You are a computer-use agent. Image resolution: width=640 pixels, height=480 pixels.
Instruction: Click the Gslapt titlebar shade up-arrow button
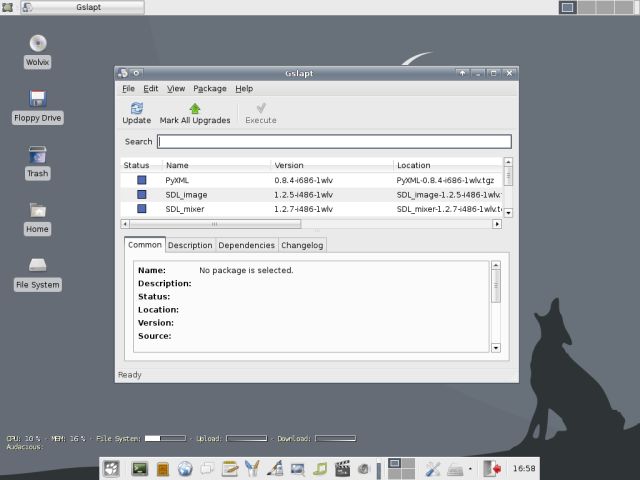pos(462,73)
